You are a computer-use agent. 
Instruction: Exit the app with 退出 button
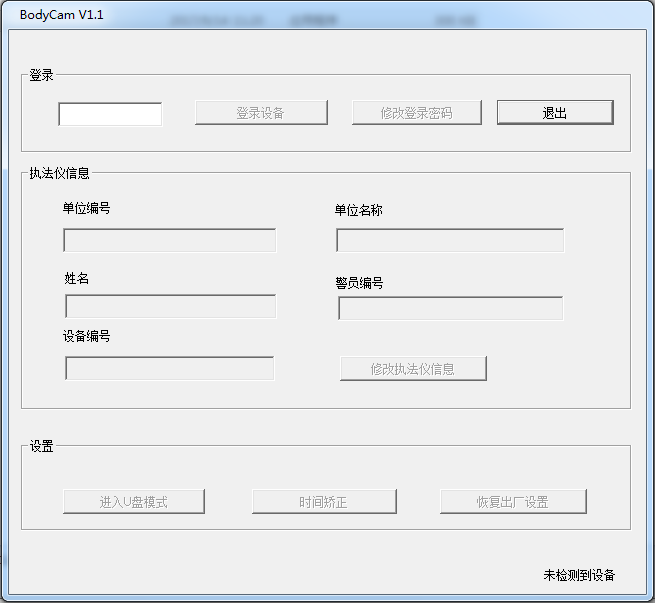point(555,113)
